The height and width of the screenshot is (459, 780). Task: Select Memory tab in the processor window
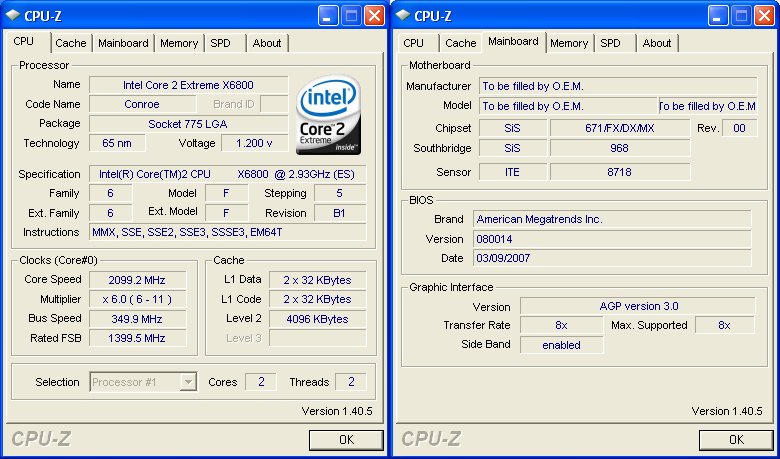click(x=179, y=43)
